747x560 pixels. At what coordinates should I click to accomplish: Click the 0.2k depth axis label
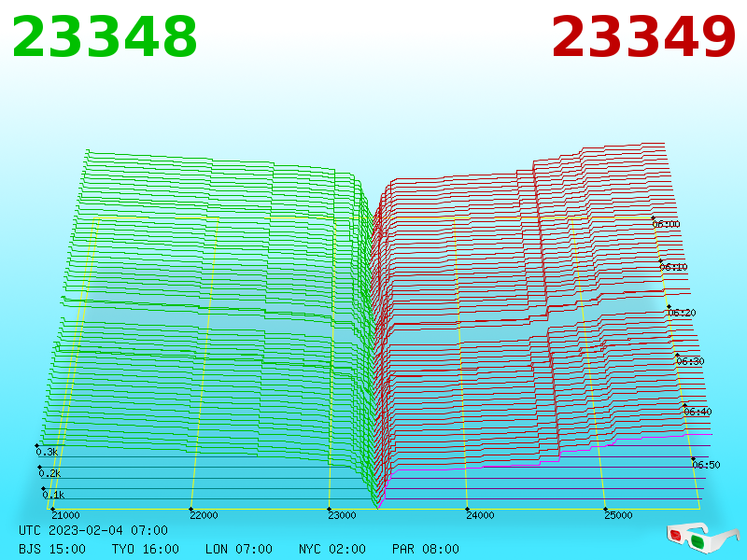pyautogui.click(x=49, y=473)
